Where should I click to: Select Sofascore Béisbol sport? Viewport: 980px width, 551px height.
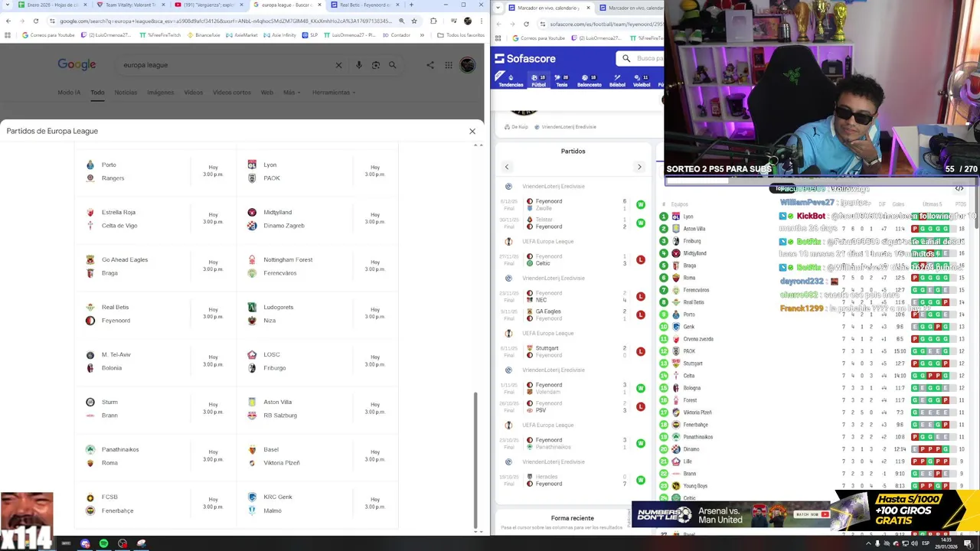tap(617, 80)
